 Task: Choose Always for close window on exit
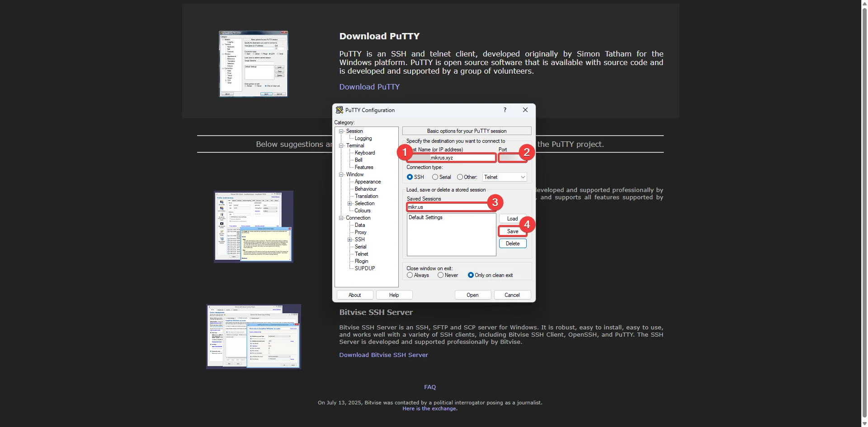click(410, 275)
